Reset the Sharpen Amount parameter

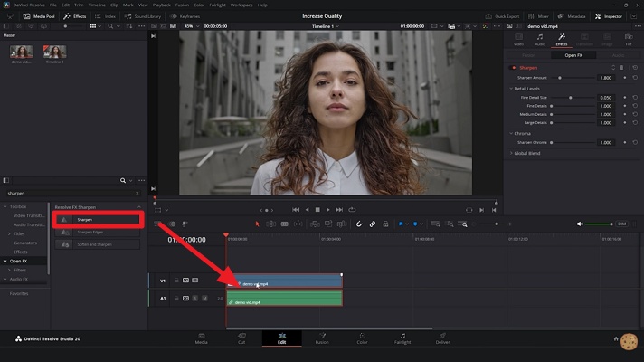[635, 78]
